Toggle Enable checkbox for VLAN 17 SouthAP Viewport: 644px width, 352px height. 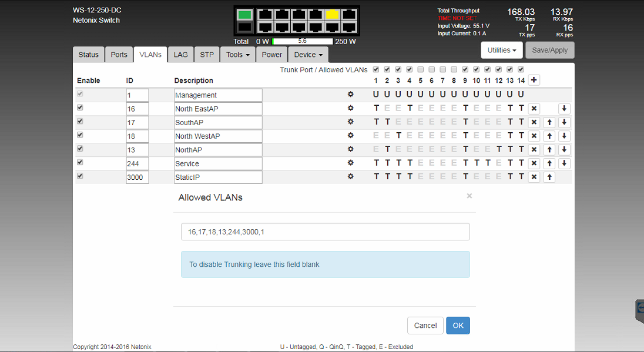click(80, 122)
